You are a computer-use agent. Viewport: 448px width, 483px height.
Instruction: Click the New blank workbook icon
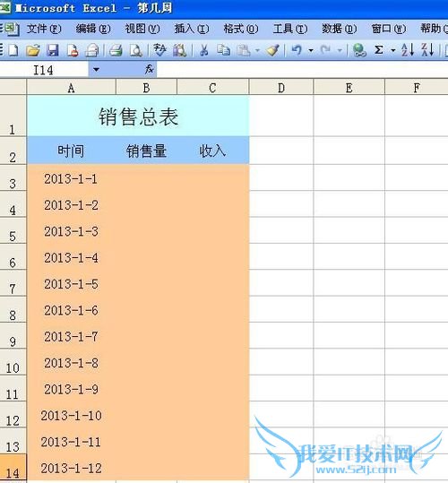click(13, 50)
